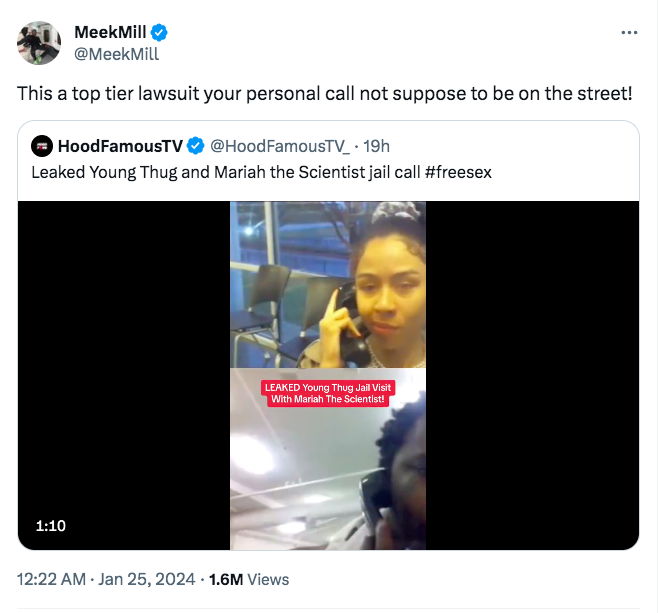Click MeekMill's blue verified badge

tap(157, 32)
